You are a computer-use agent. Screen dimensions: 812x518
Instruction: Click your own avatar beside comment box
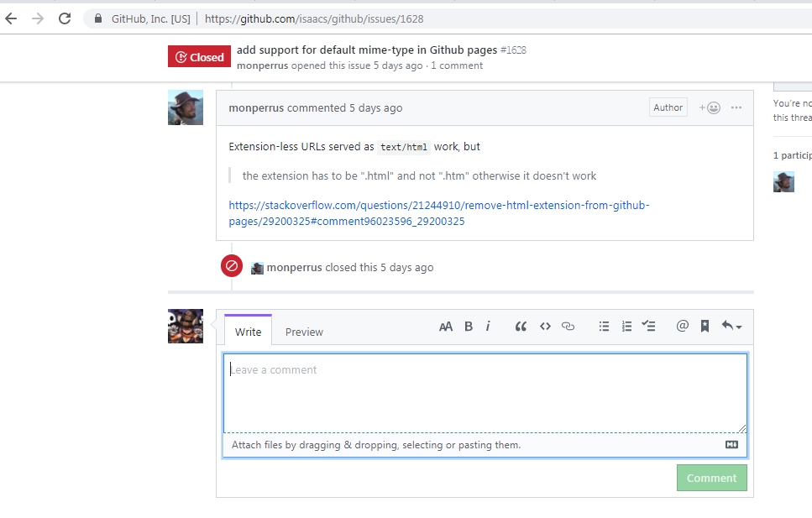point(186,326)
